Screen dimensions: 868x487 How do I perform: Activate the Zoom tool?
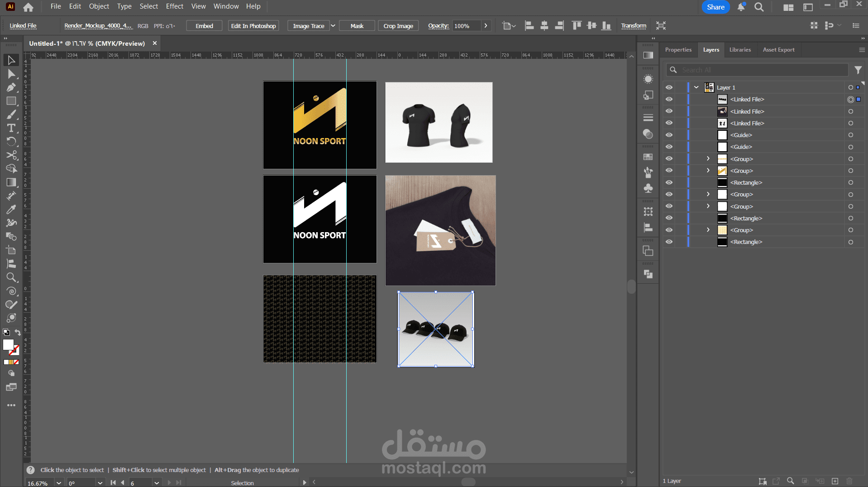(x=11, y=277)
